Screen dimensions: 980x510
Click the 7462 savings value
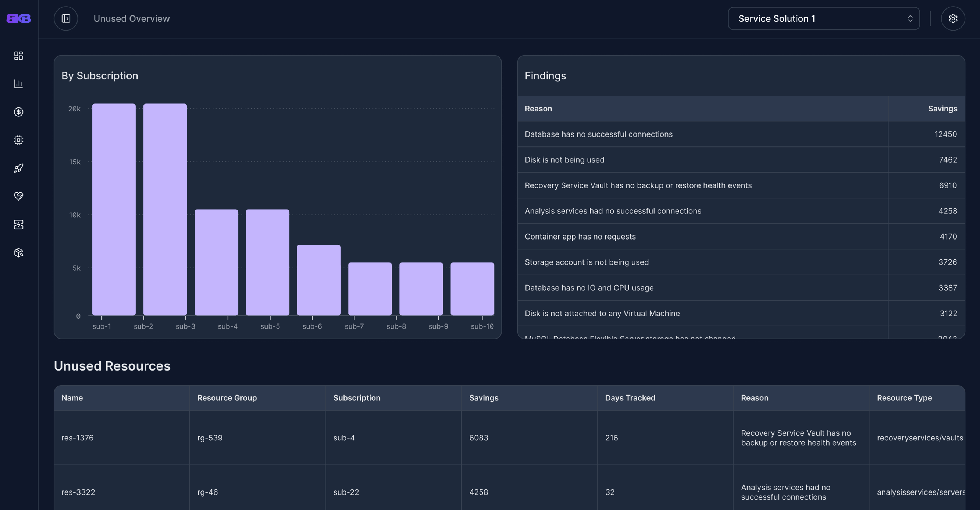(948, 159)
